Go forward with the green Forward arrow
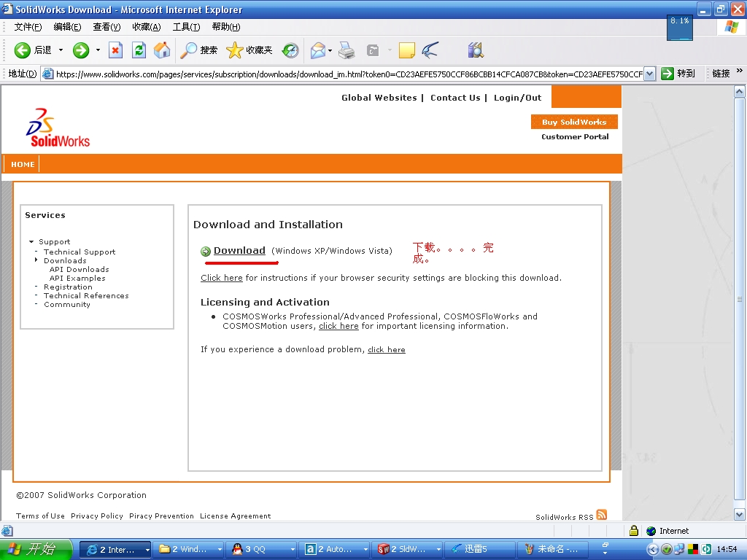The image size is (747, 560). (81, 50)
